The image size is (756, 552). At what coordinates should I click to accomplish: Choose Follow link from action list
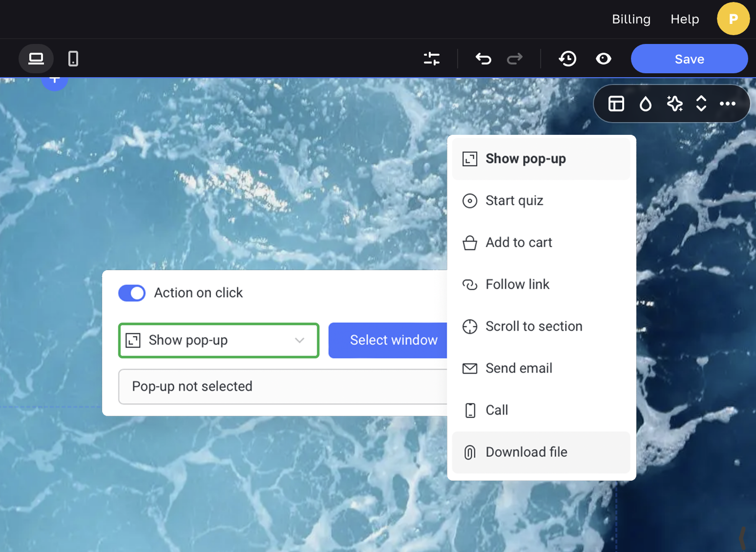click(517, 284)
